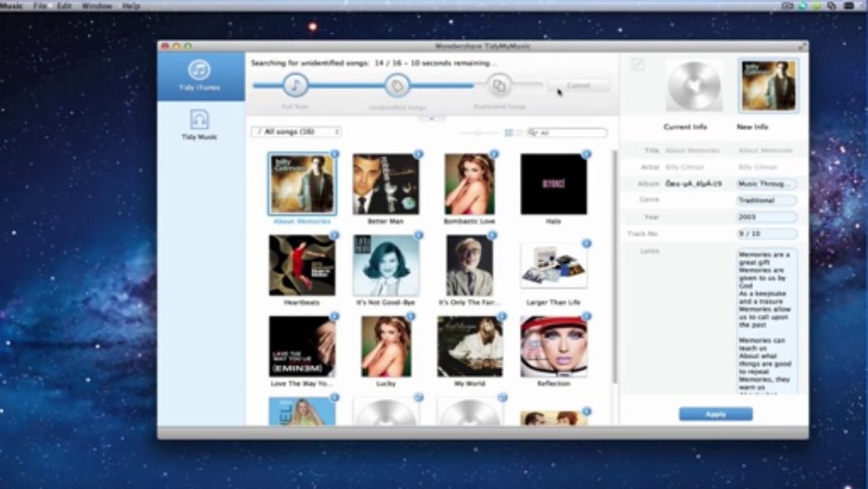Click inside the Lyrics text box
The height and width of the screenshot is (489, 868).
[767, 321]
